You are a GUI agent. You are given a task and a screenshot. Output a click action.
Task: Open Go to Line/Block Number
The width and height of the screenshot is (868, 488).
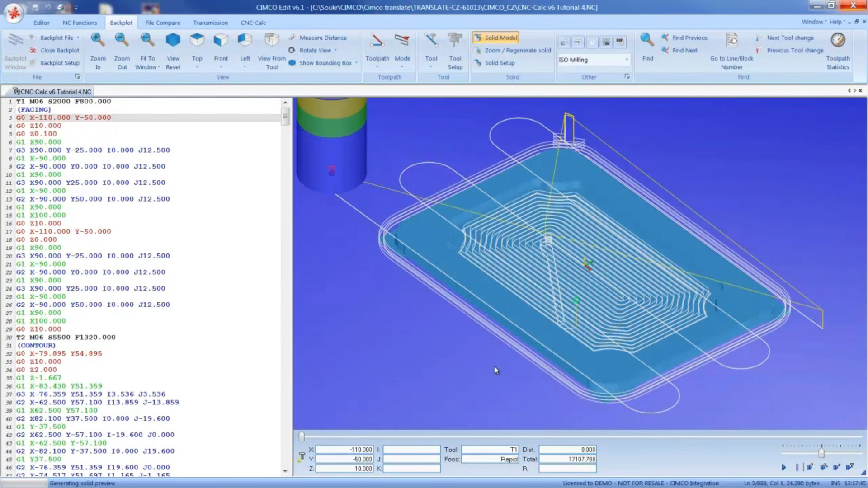[731, 52]
